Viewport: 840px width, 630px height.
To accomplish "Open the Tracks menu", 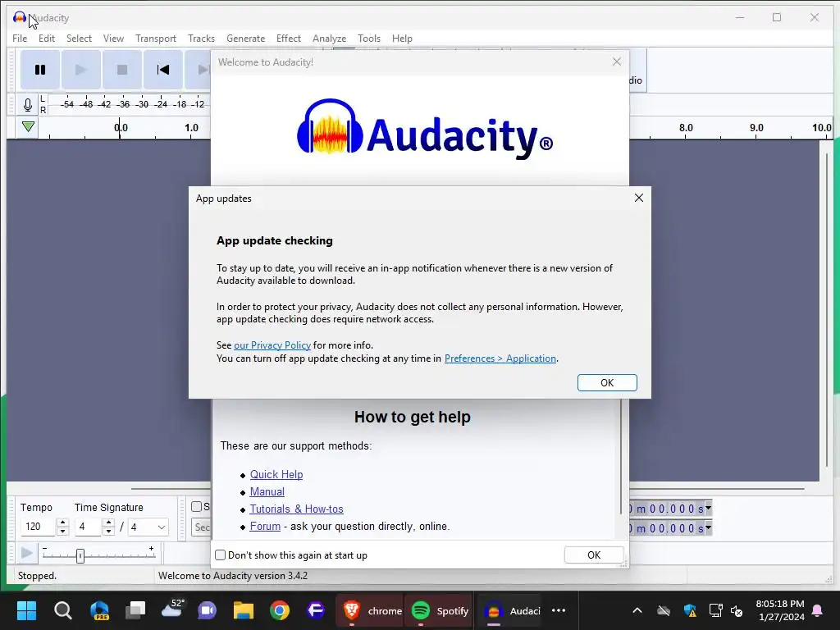I will click(202, 39).
